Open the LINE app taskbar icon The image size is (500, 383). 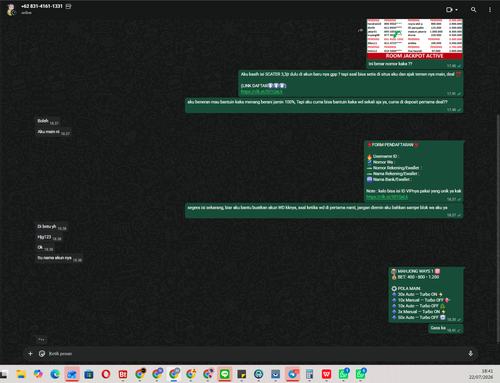coord(224,374)
